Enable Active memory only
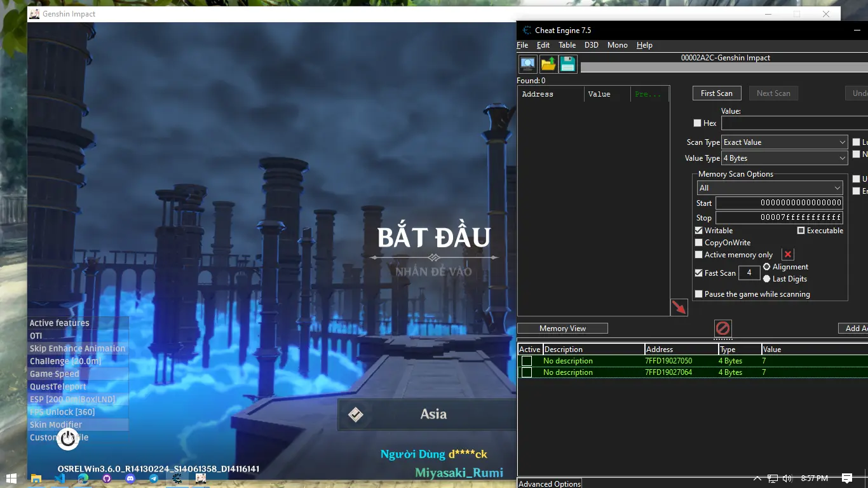This screenshot has height=488, width=868. point(699,255)
